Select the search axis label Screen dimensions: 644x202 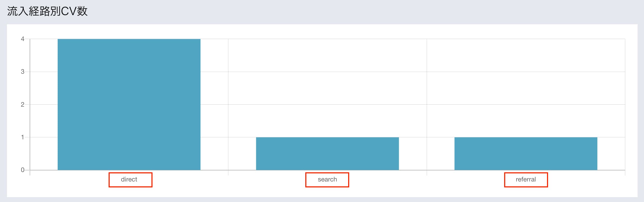tap(327, 179)
